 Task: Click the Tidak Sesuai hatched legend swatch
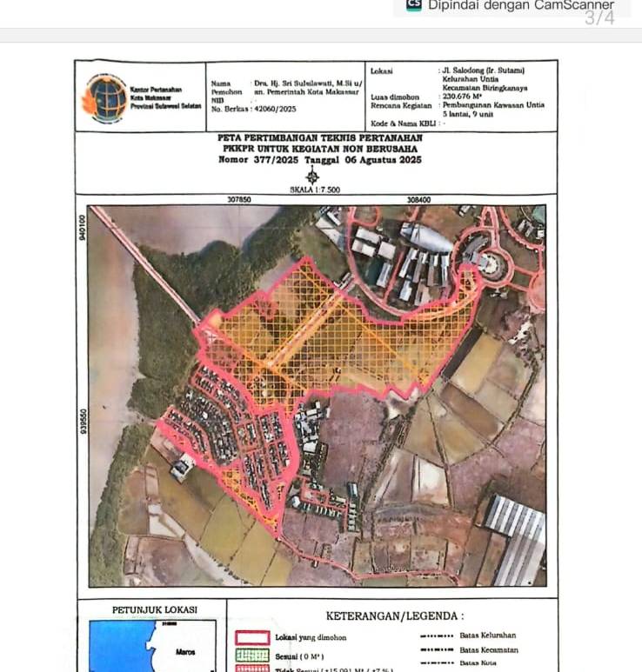point(251,668)
